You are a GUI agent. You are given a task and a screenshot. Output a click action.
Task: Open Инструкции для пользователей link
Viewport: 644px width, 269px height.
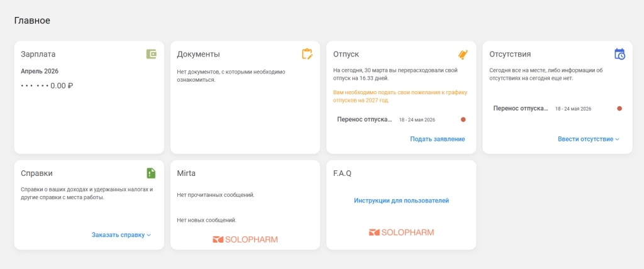pos(401,200)
